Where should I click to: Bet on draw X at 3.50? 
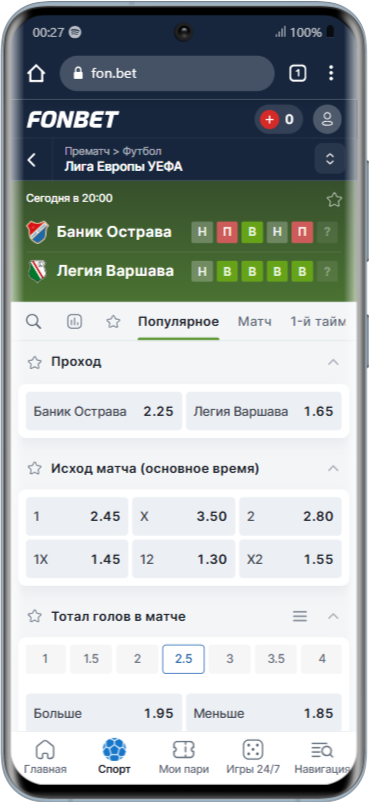(184, 517)
